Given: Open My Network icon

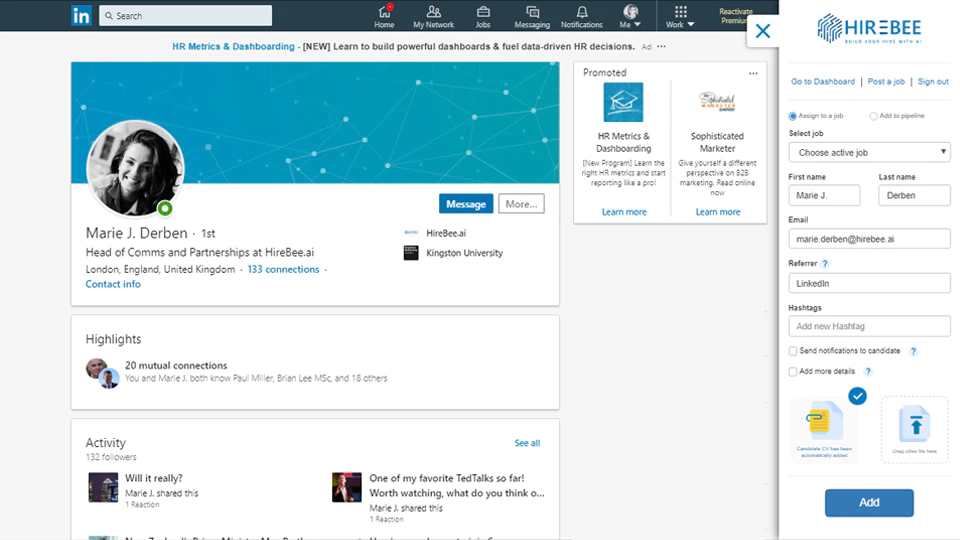Looking at the screenshot, I should [433, 17].
